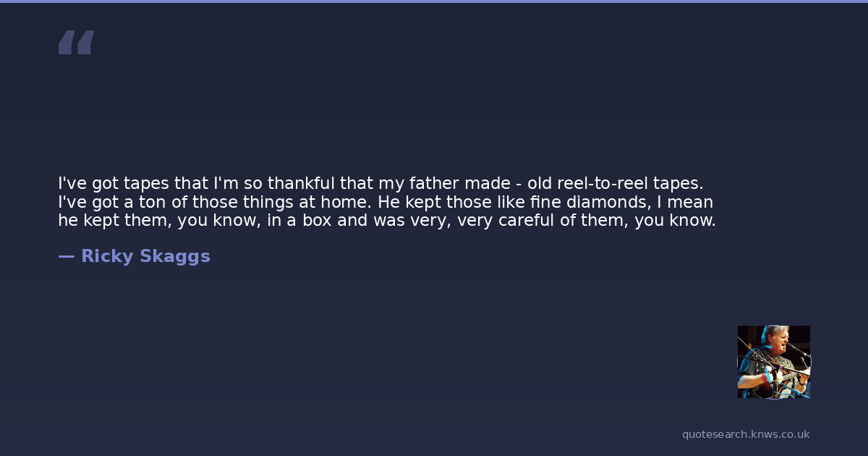Image resolution: width=868 pixels, height=456 pixels.
Task: Click the first line of the quote
Action: tap(380, 184)
